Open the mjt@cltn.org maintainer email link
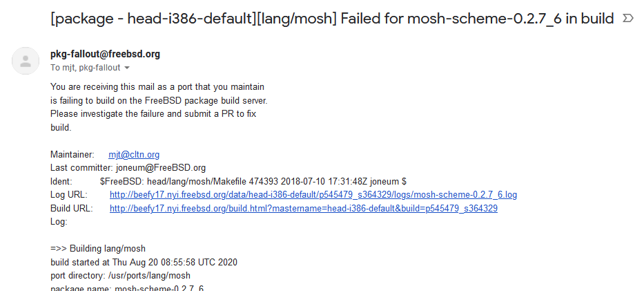This screenshot has height=291, width=644. [134, 155]
